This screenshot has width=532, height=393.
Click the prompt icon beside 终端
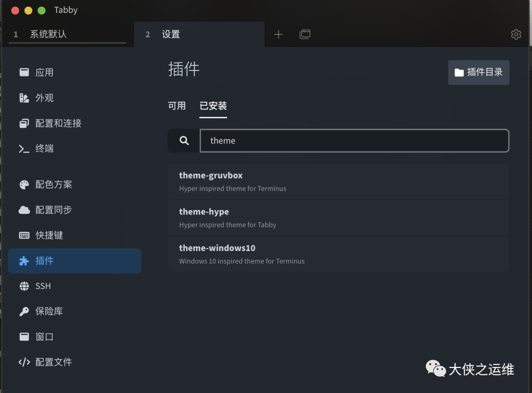pyautogui.click(x=24, y=149)
